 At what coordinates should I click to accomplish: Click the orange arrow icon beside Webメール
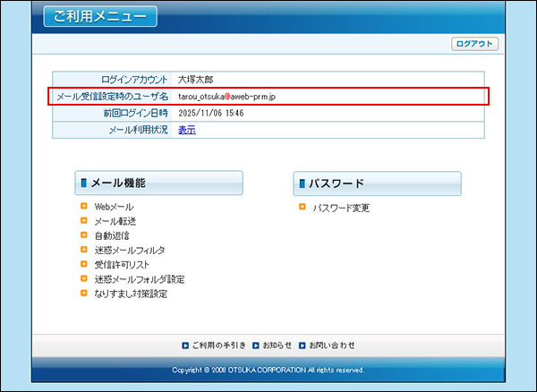click(x=84, y=207)
